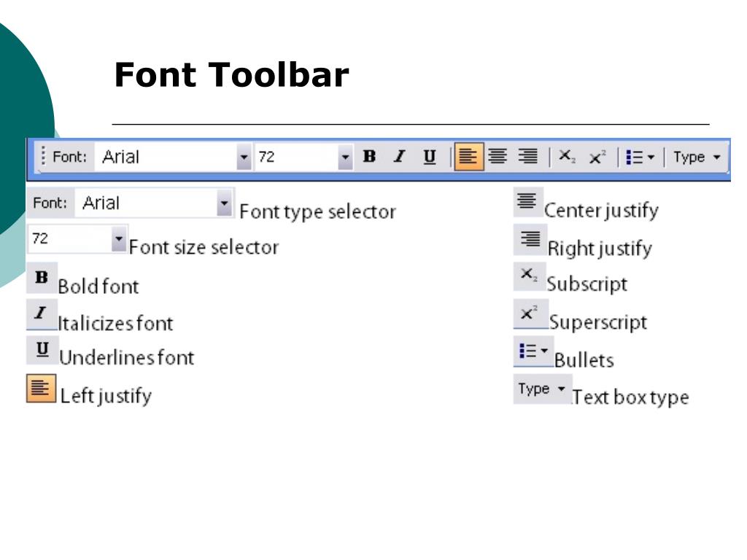747x560 pixels.
Task: Click Bold button in the font toolbar
Action: point(369,156)
